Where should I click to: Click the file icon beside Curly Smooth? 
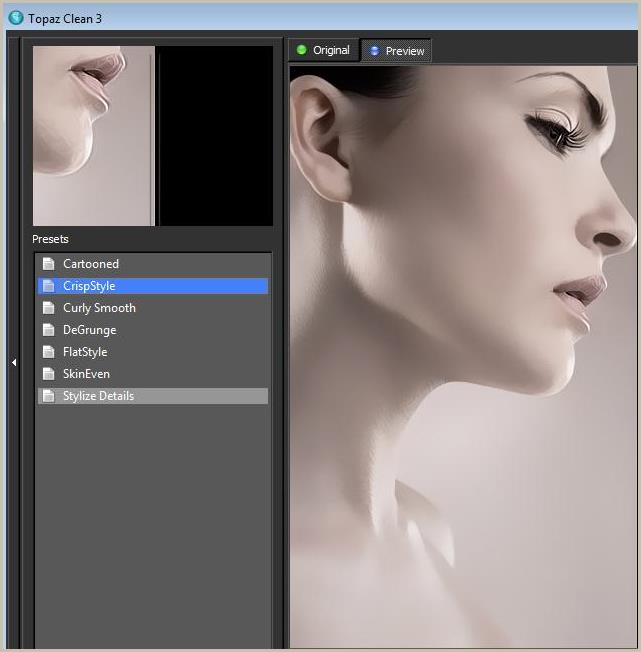pyautogui.click(x=48, y=308)
